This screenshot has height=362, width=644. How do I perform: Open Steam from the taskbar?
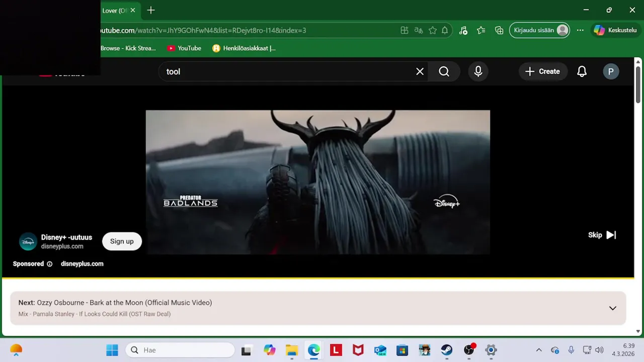pyautogui.click(x=447, y=350)
